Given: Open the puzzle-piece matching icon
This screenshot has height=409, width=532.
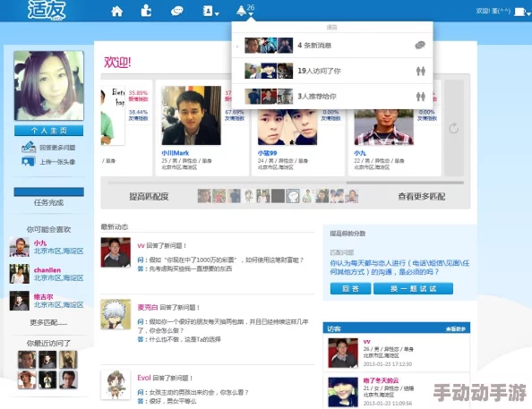Looking at the screenshot, I should (x=146, y=11).
